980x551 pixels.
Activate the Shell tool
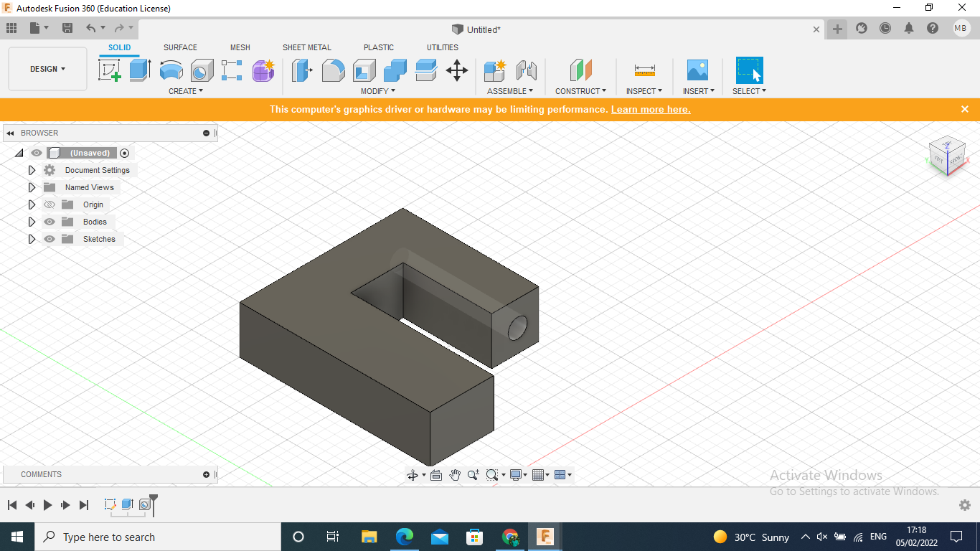pyautogui.click(x=364, y=70)
